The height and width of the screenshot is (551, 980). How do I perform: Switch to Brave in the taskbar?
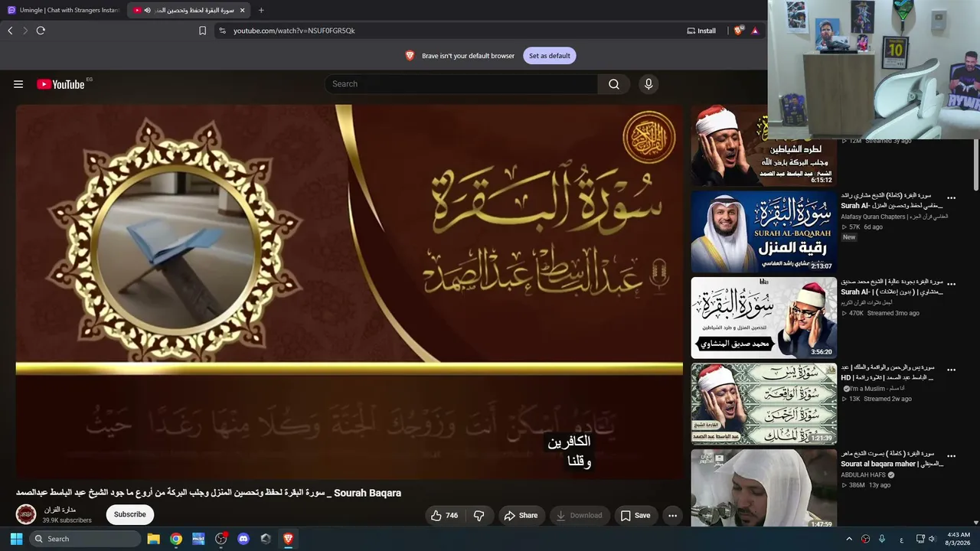[x=288, y=539]
